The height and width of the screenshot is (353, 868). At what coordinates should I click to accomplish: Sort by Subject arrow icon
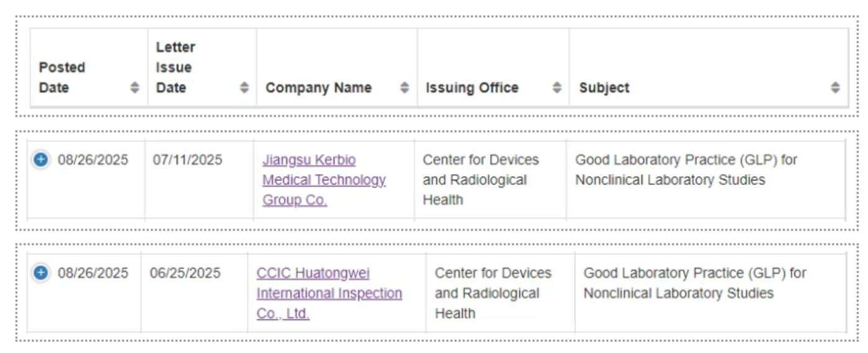[835, 88]
